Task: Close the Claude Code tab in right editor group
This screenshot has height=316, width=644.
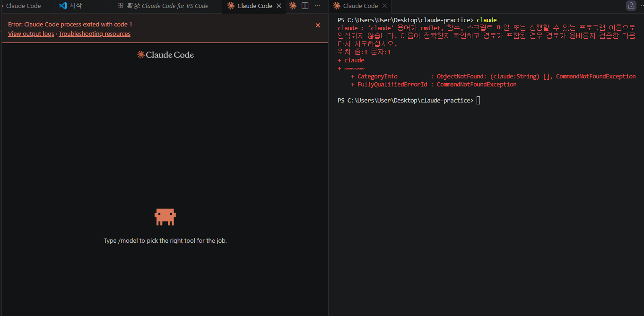Action: (384, 6)
